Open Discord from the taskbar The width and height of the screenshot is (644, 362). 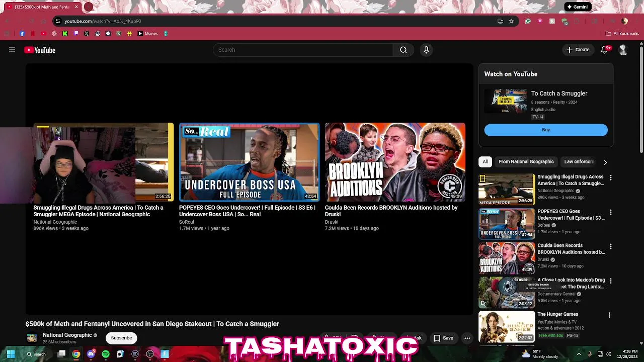91,354
